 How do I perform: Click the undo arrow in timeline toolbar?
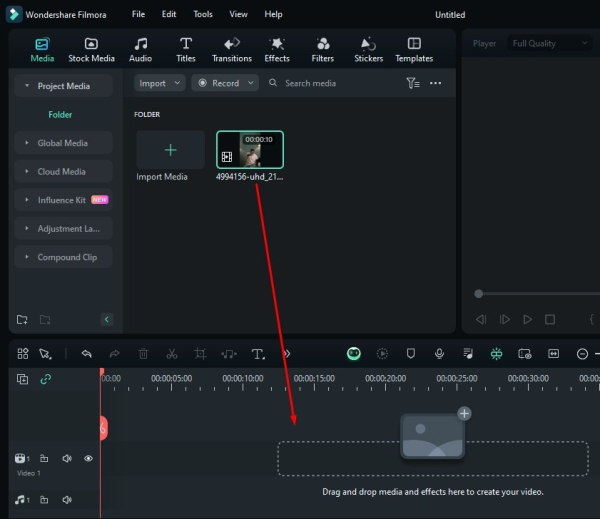(87, 354)
